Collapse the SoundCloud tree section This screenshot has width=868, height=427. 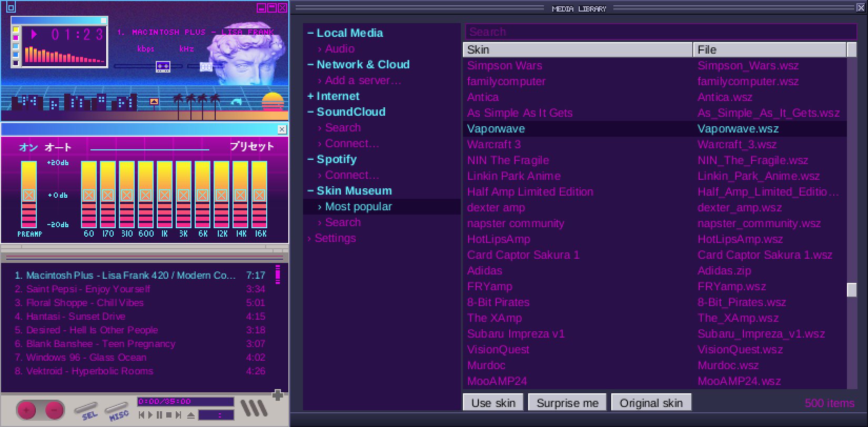point(310,112)
